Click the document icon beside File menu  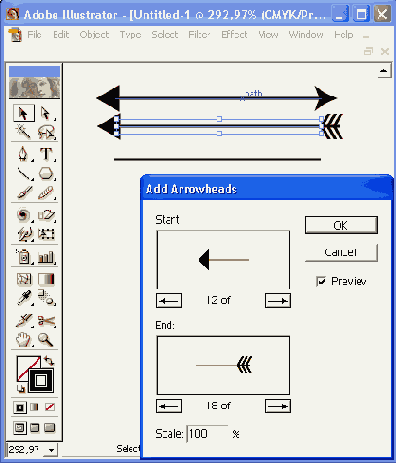(x=15, y=35)
